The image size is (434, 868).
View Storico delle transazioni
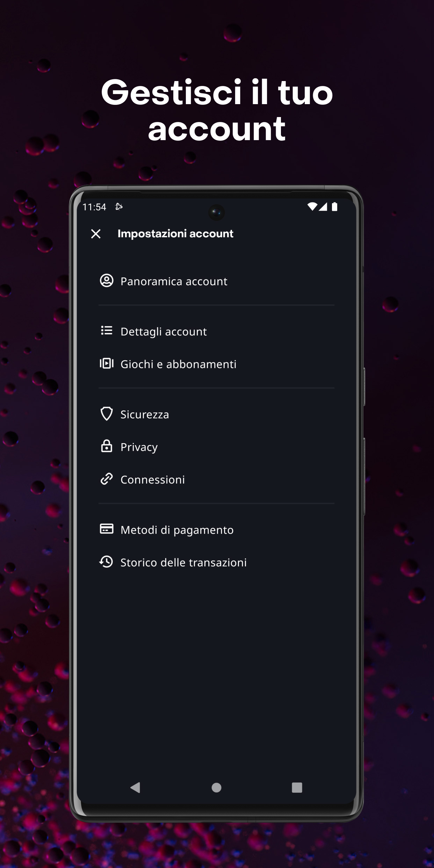pyautogui.click(x=216, y=563)
